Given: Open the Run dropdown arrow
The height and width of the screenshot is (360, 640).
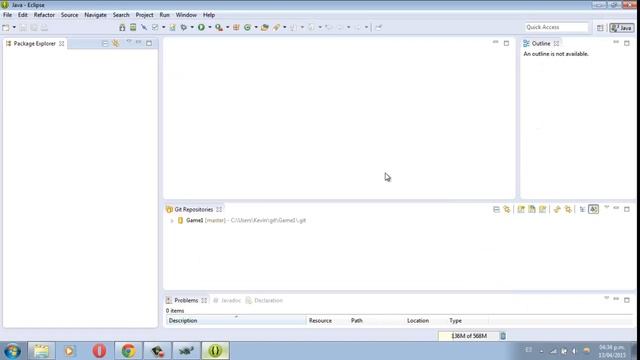Looking at the screenshot, I should click(x=210, y=27).
